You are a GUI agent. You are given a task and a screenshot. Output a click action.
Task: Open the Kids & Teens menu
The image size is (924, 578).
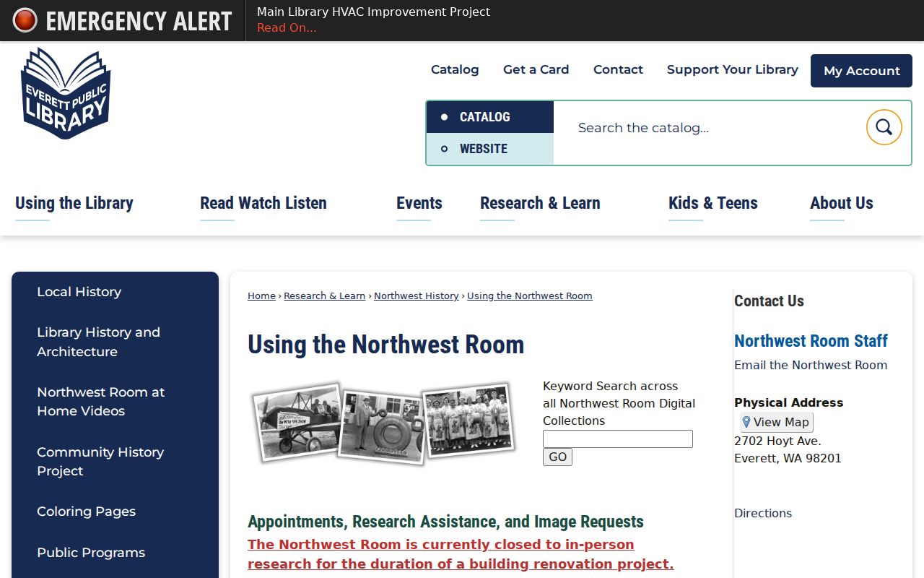click(x=713, y=203)
